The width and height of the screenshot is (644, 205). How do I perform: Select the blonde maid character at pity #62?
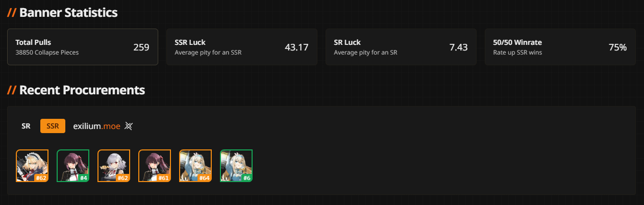point(32,166)
